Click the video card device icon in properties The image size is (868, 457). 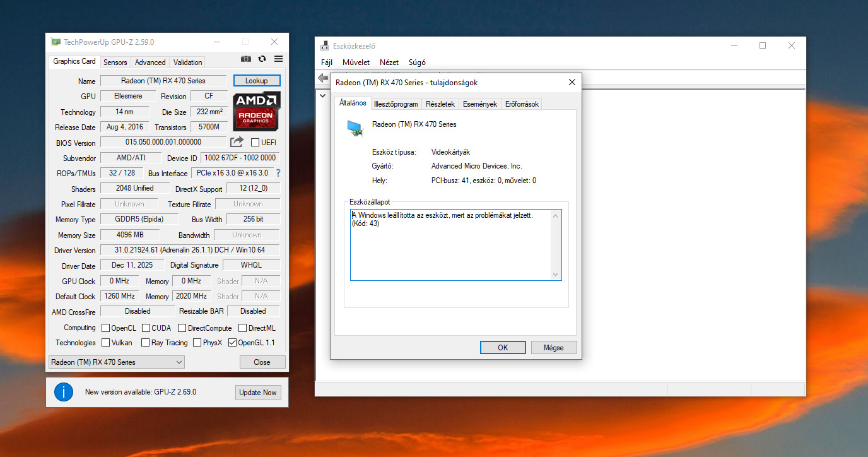[x=356, y=128]
